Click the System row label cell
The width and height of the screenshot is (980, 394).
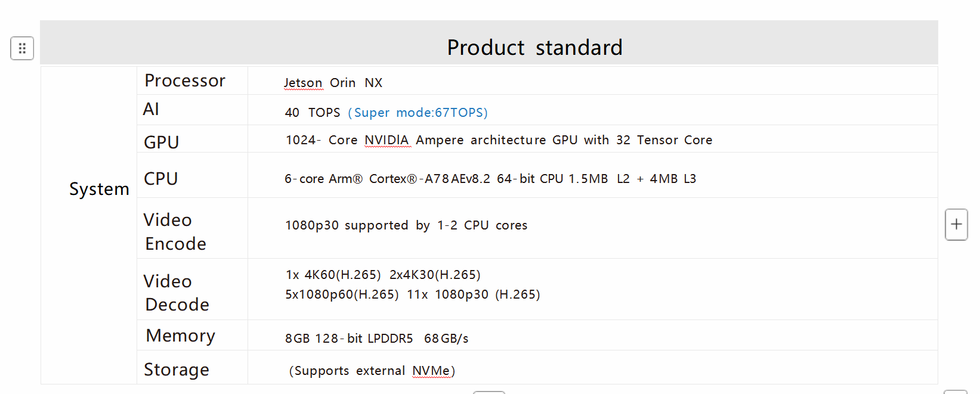click(x=89, y=225)
